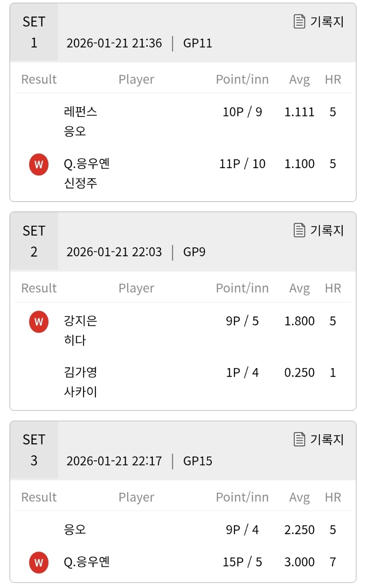
Task: Click the 기록지 text link in SET 1
Action: point(327,21)
